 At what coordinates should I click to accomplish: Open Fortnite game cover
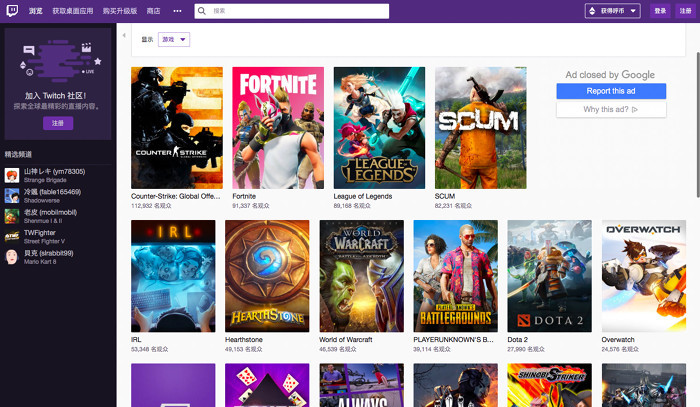tap(278, 128)
